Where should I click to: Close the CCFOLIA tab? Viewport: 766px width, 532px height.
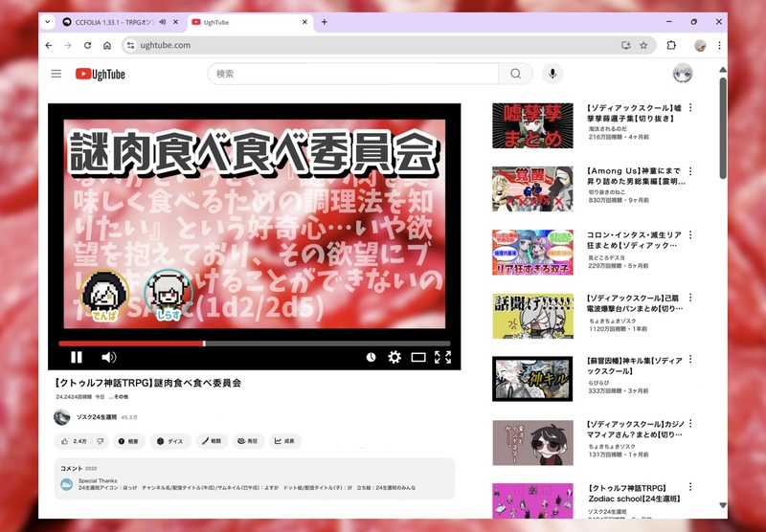tap(175, 22)
